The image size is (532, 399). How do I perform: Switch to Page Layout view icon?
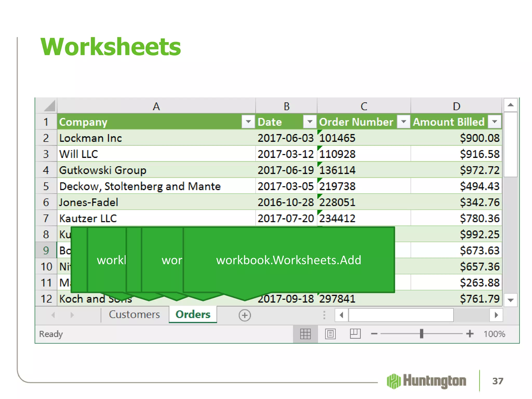coord(330,334)
